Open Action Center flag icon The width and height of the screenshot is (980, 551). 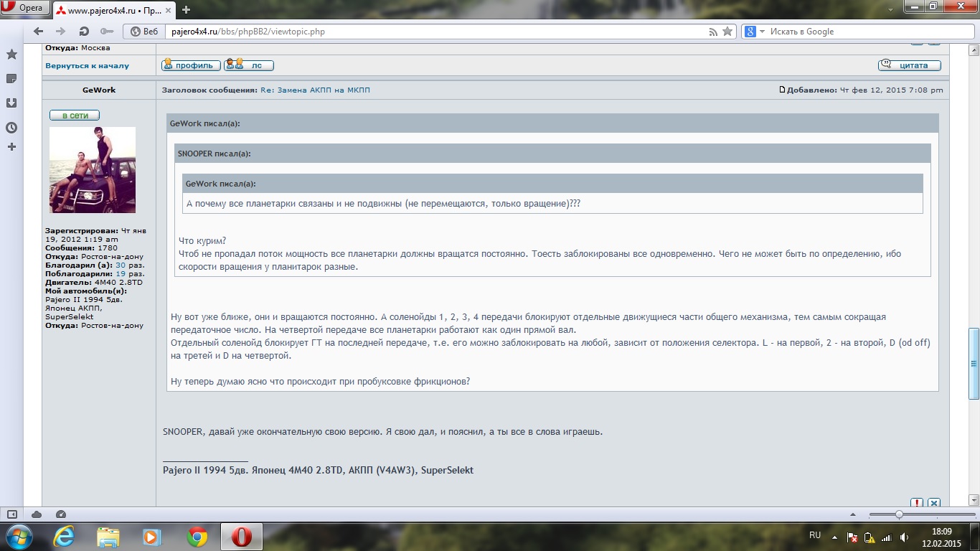coord(852,537)
